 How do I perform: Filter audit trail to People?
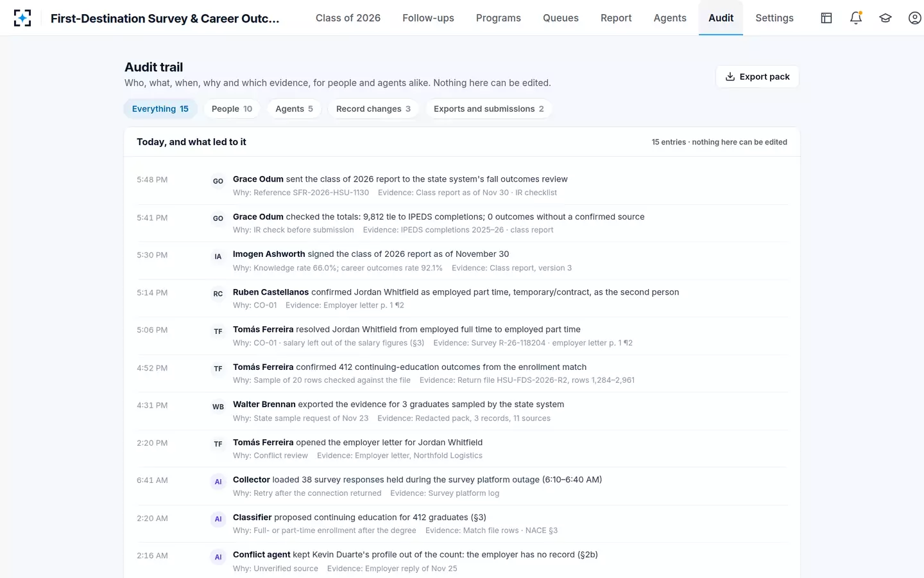(x=232, y=109)
